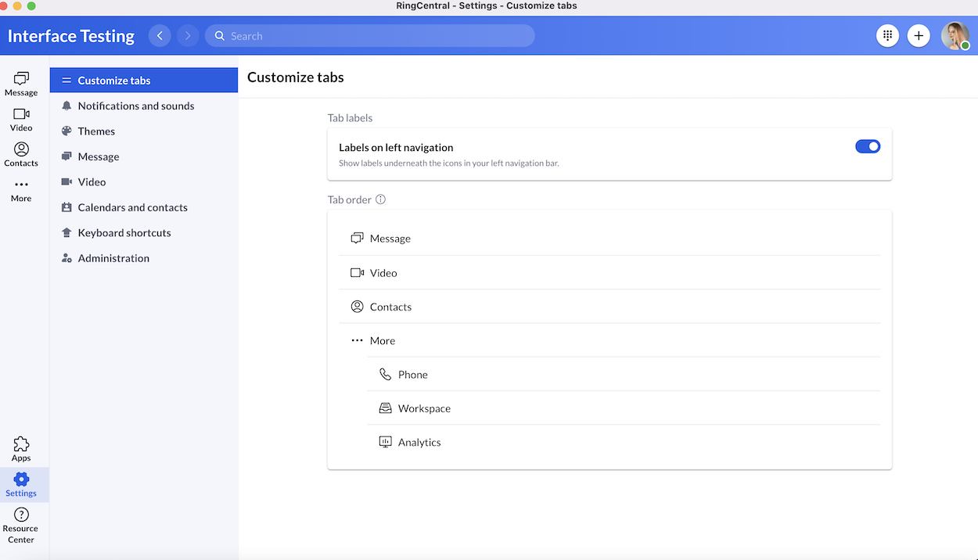This screenshot has height=560, width=978.
Task: Click the More dots icon in Tab order list
Action: [357, 340]
